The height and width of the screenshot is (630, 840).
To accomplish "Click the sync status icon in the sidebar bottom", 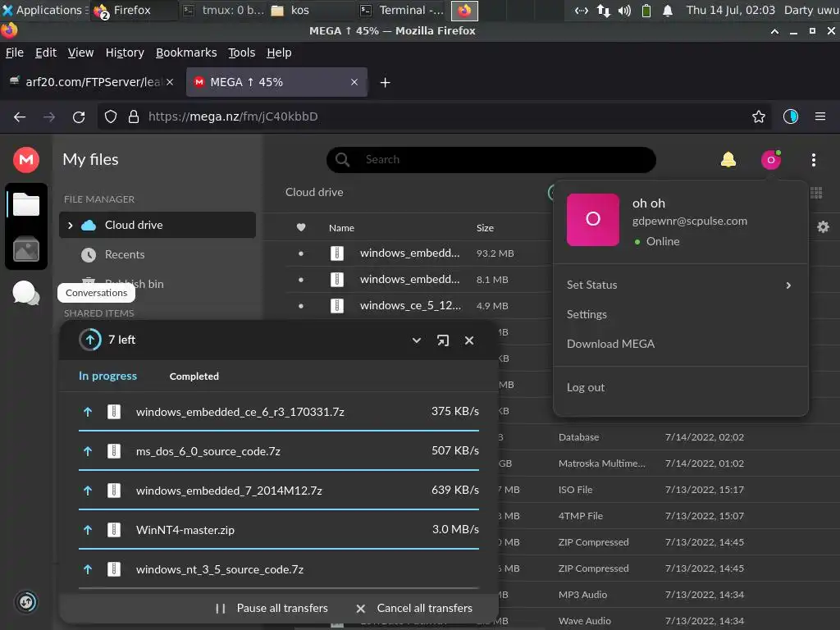I will [x=25, y=602].
